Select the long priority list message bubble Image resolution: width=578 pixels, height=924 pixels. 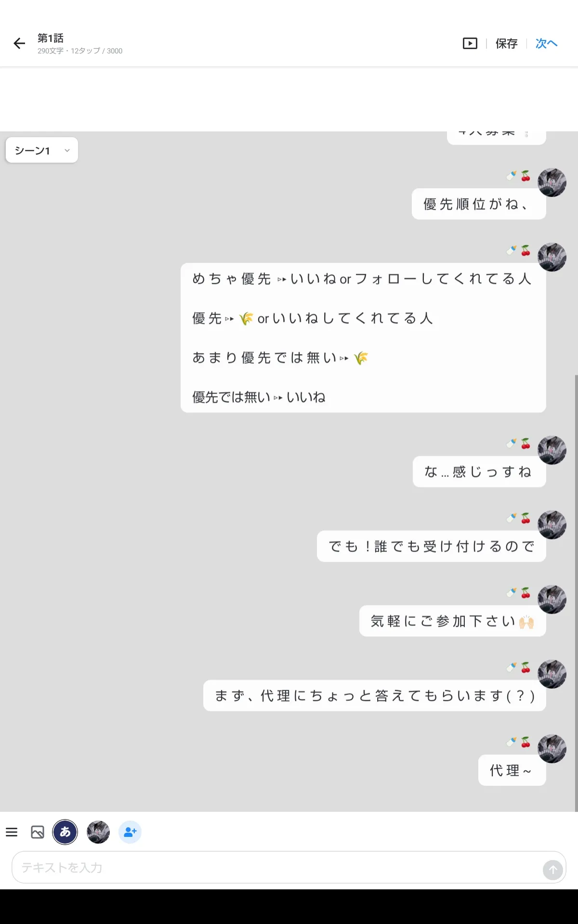click(363, 338)
